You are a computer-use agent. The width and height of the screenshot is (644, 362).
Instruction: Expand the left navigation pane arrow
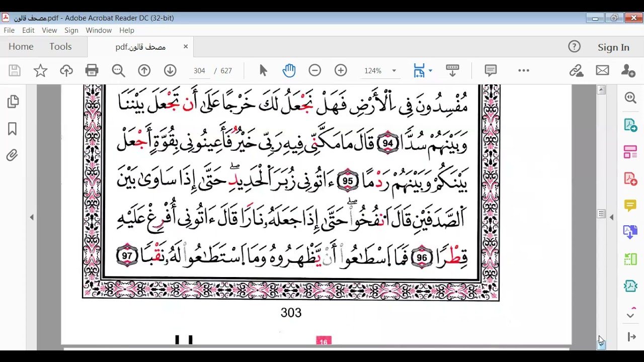tap(32, 217)
